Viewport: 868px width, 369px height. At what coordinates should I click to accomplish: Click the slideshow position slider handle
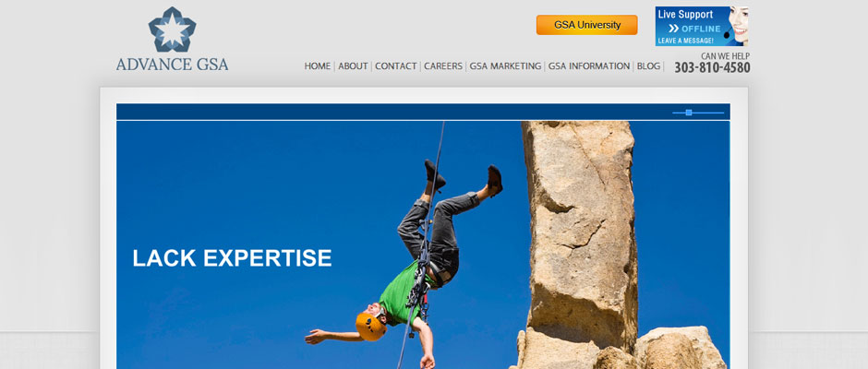689,113
